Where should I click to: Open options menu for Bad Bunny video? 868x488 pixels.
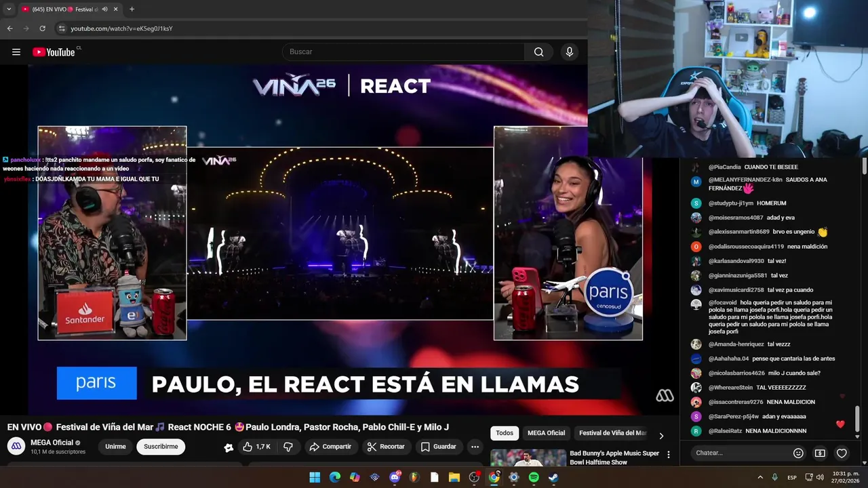669,455
